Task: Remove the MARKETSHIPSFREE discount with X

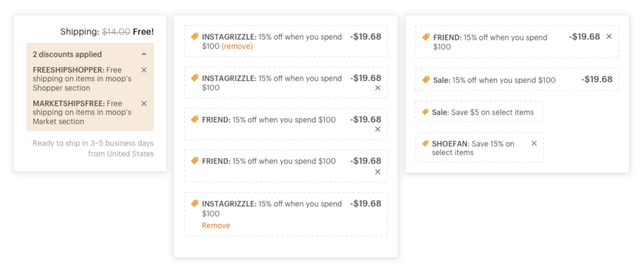Action: pos(144,104)
